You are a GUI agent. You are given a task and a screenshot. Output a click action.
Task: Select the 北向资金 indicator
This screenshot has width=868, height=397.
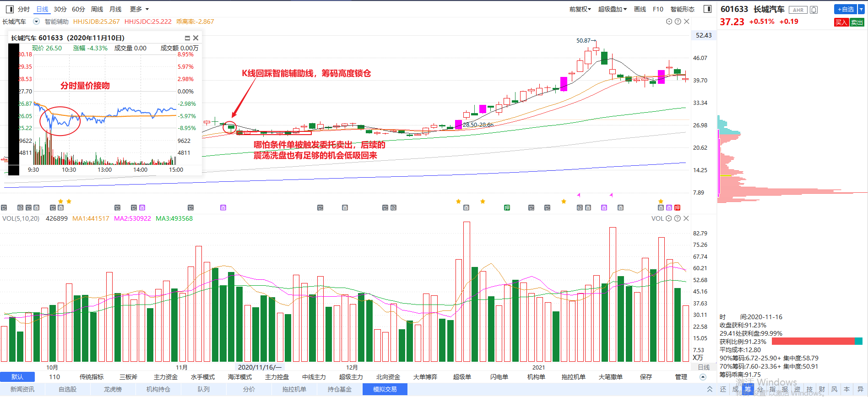[x=388, y=377]
